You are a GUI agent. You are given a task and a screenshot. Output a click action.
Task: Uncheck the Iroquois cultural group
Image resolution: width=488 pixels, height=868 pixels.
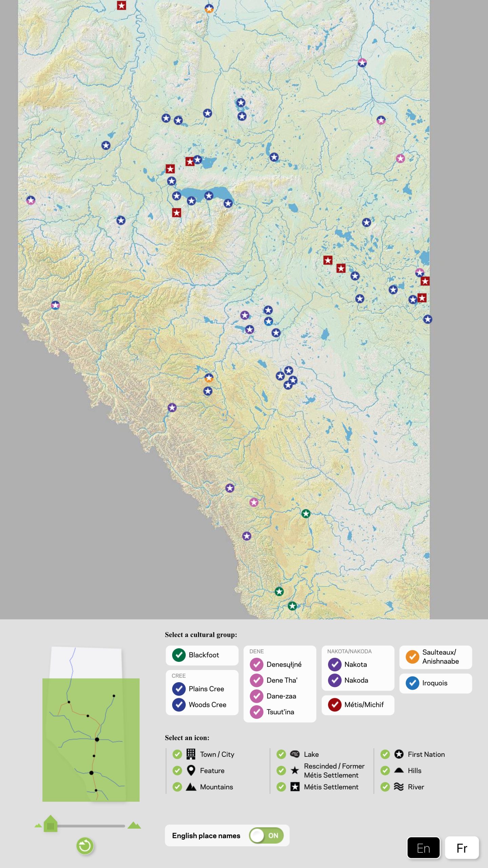412,683
